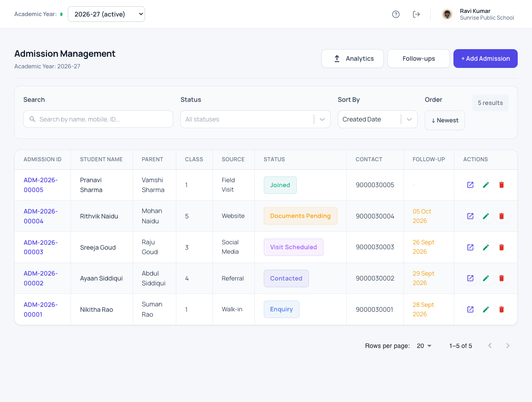Open admission link ADM-2026-00004

[x=41, y=216]
